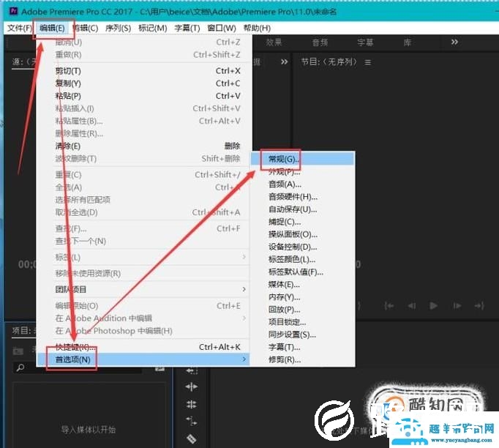Open 外观(P) preferences
This screenshot has width=499, height=448.
point(303,171)
